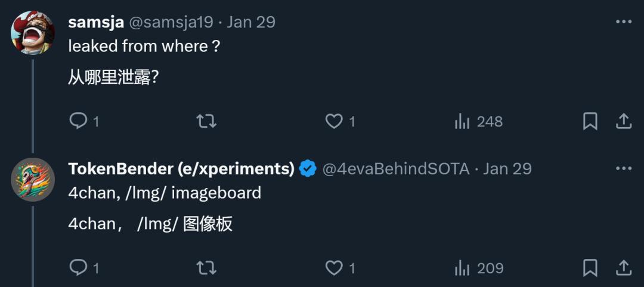Share samsja's tweet

(x=623, y=121)
